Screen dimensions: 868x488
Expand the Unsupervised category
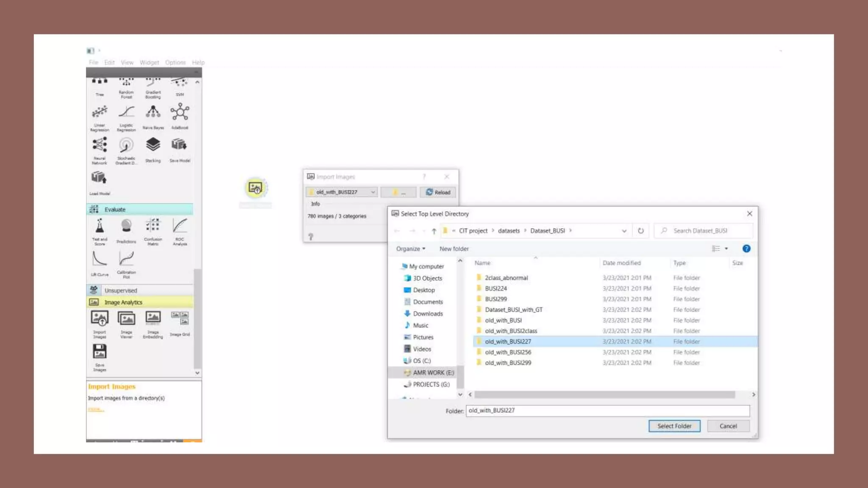[139, 290]
